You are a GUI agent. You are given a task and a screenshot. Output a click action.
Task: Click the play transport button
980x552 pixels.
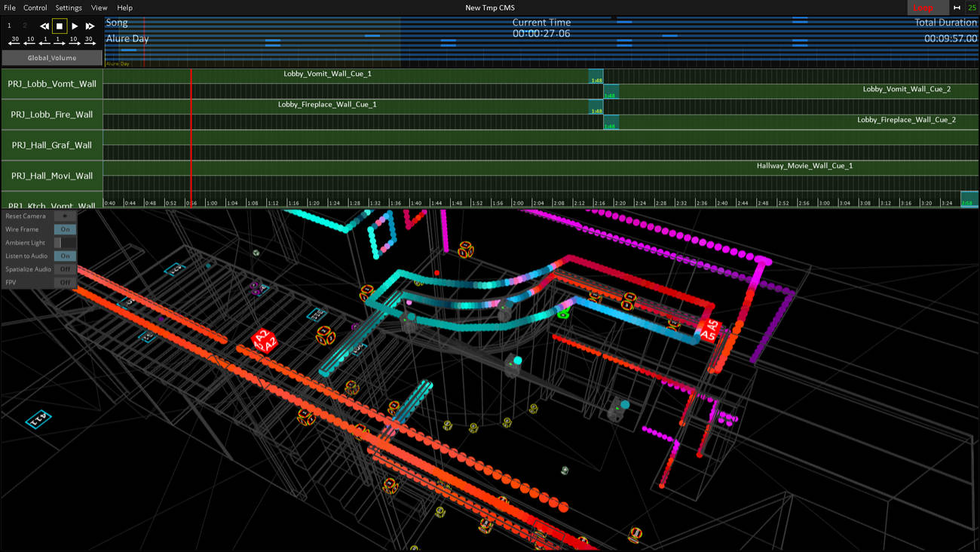coord(75,26)
